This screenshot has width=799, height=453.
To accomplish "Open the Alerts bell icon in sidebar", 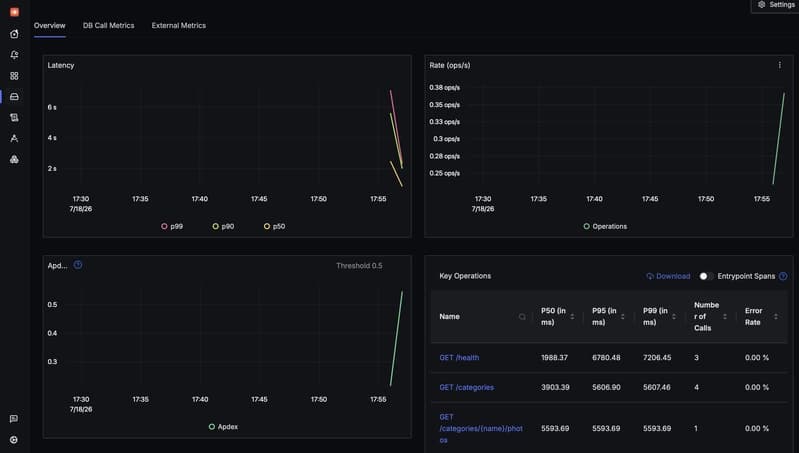I will click(14, 55).
